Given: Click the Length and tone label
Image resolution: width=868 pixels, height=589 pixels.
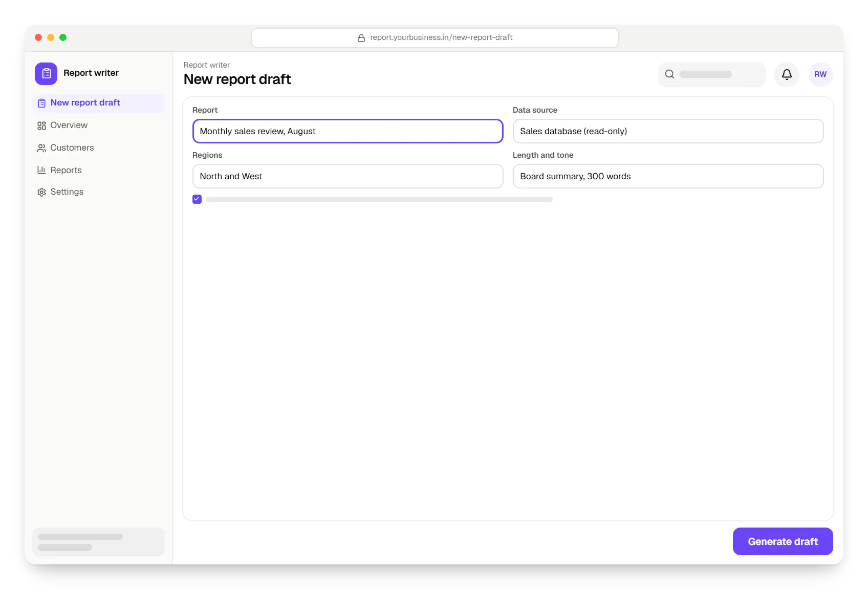Looking at the screenshot, I should (x=543, y=155).
